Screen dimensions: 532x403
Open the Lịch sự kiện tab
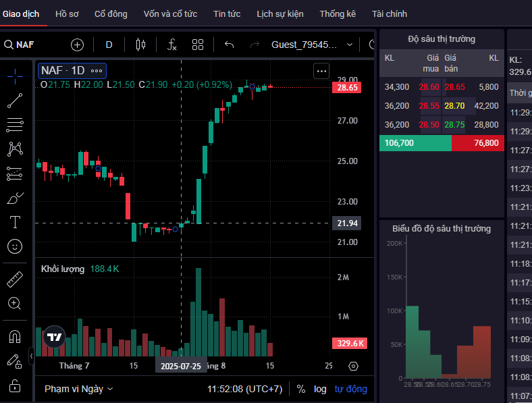pyautogui.click(x=280, y=14)
